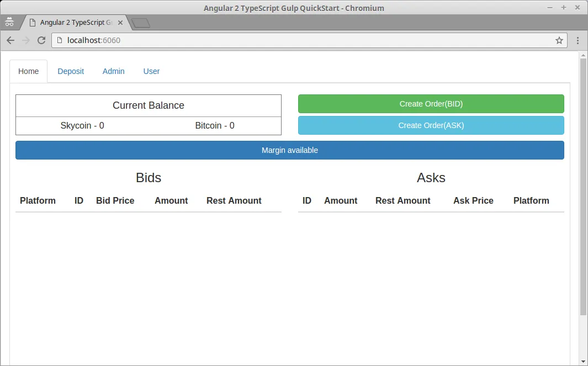Image resolution: width=588 pixels, height=366 pixels.
Task: Select the Home tab
Action: click(x=29, y=71)
